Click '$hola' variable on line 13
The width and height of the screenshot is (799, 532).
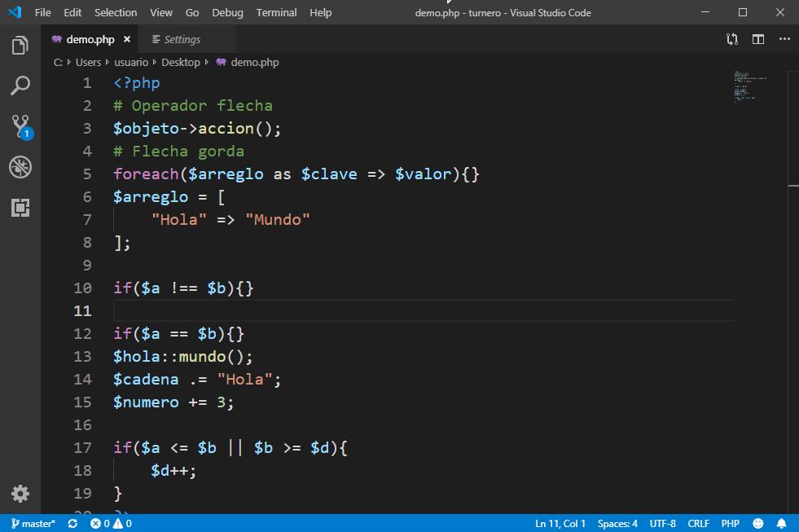(x=137, y=357)
